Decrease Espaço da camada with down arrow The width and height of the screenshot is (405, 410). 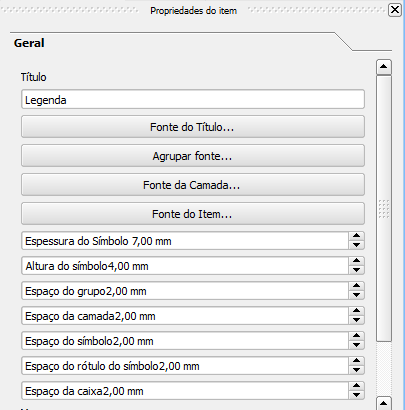[356, 320]
